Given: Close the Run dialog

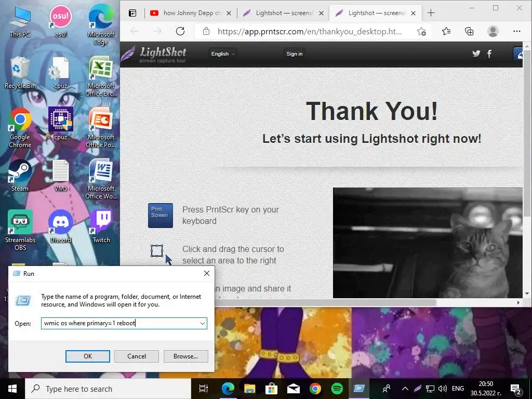Looking at the screenshot, I should [x=207, y=273].
